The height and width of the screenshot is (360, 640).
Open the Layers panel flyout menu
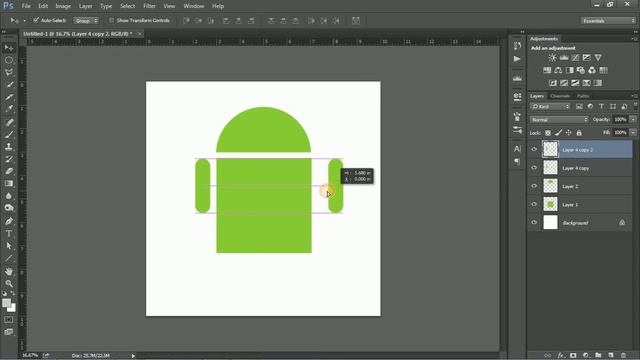coord(633,96)
